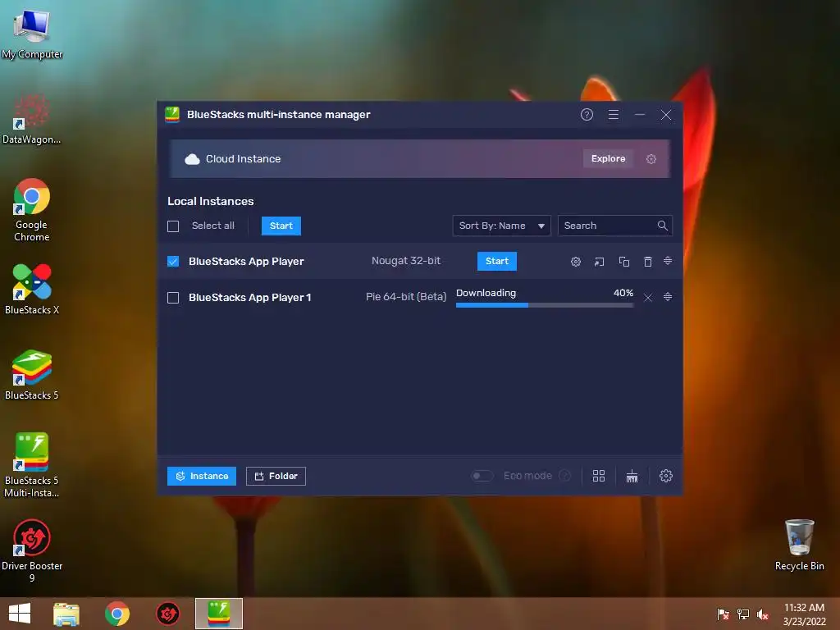Viewport: 840px width, 630px height.
Task: Click the Local Instances heading
Action: pyautogui.click(x=211, y=202)
